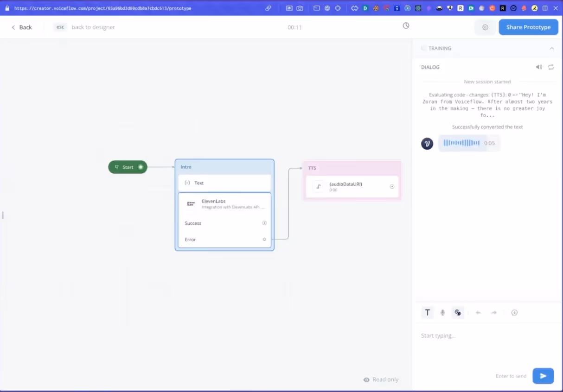Select the microphone voice input icon
The height and width of the screenshot is (392, 563).
(442, 313)
